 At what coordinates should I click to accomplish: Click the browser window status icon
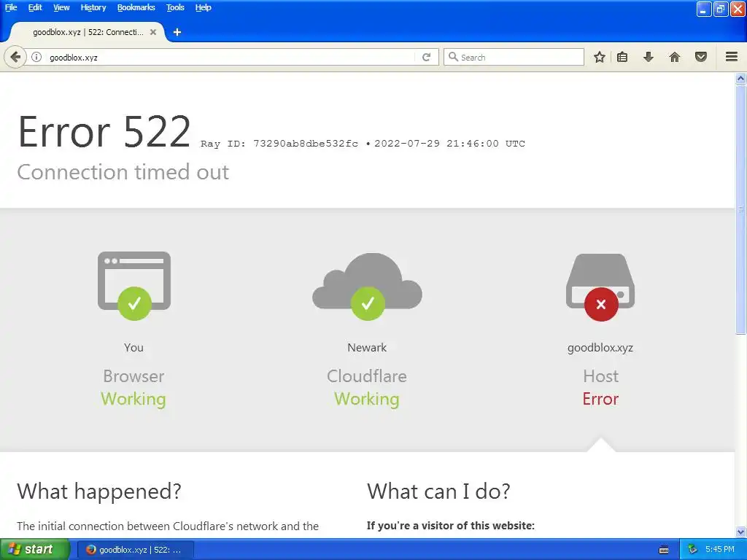[134, 285]
